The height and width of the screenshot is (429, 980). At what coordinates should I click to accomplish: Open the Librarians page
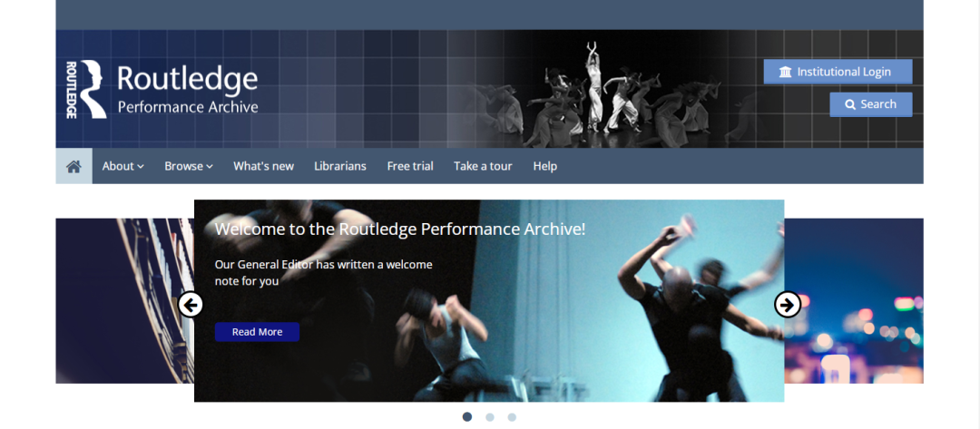pos(340,166)
